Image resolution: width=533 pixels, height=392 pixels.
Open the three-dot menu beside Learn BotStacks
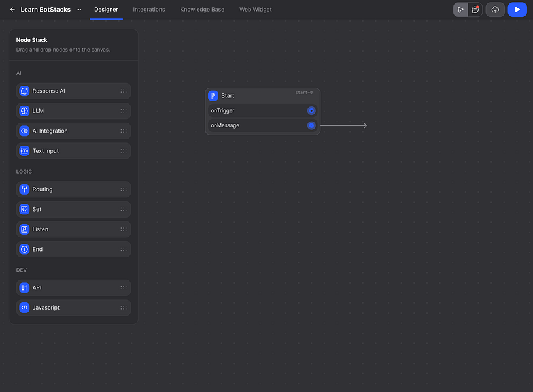point(79,10)
